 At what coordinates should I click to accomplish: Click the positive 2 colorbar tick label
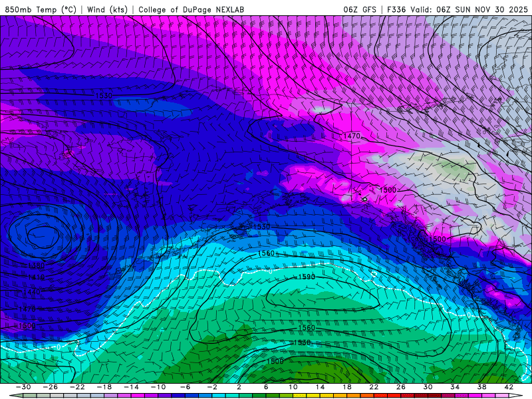239,387
